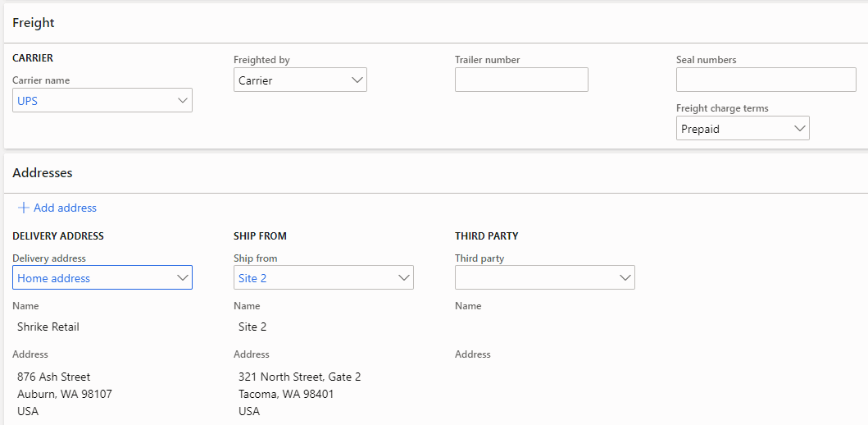Click the Home address value link

[54, 278]
